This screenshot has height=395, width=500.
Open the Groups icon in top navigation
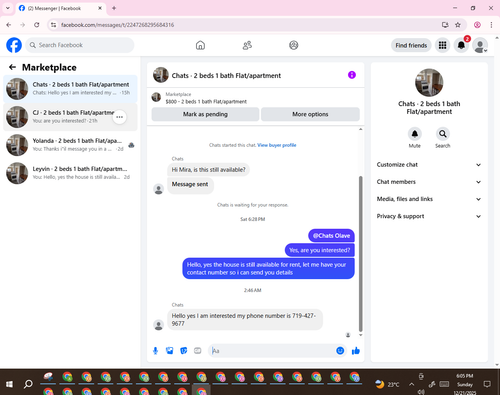coord(294,45)
